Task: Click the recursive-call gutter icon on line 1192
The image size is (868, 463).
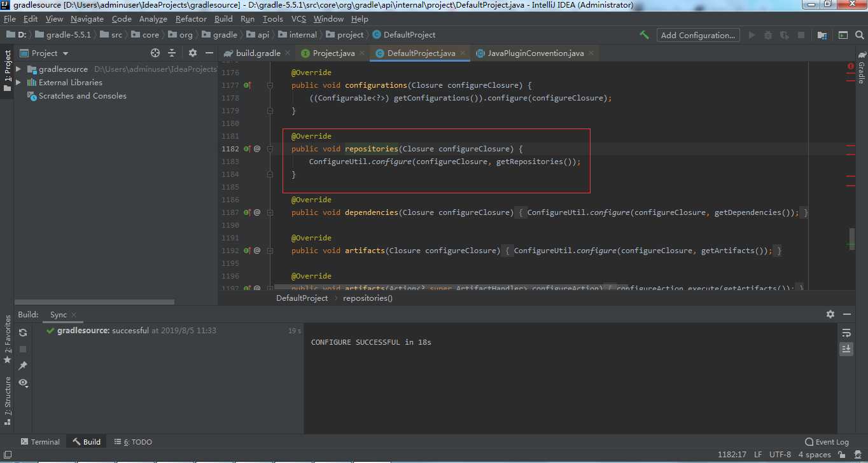Action: pos(257,251)
